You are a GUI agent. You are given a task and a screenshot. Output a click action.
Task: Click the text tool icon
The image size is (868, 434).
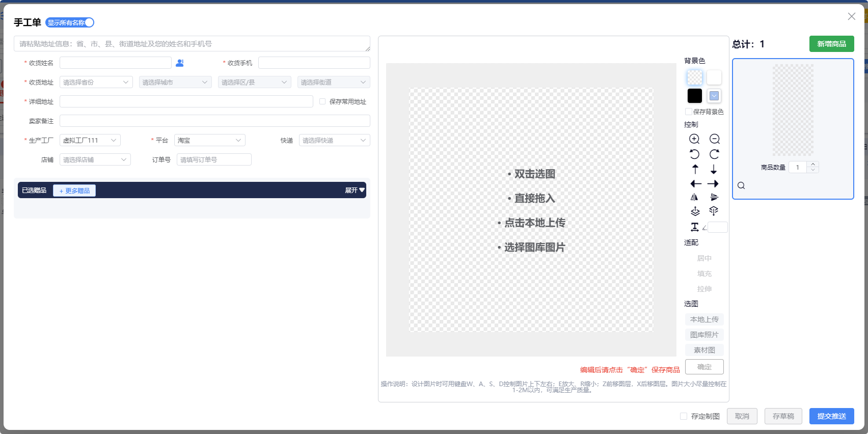(694, 227)
